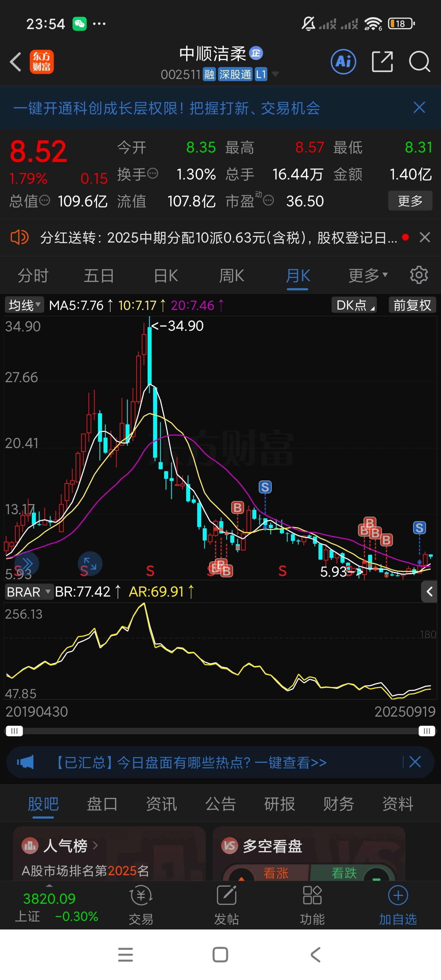Open the 资讯 tab
The image size is (441, 980).
161,804
